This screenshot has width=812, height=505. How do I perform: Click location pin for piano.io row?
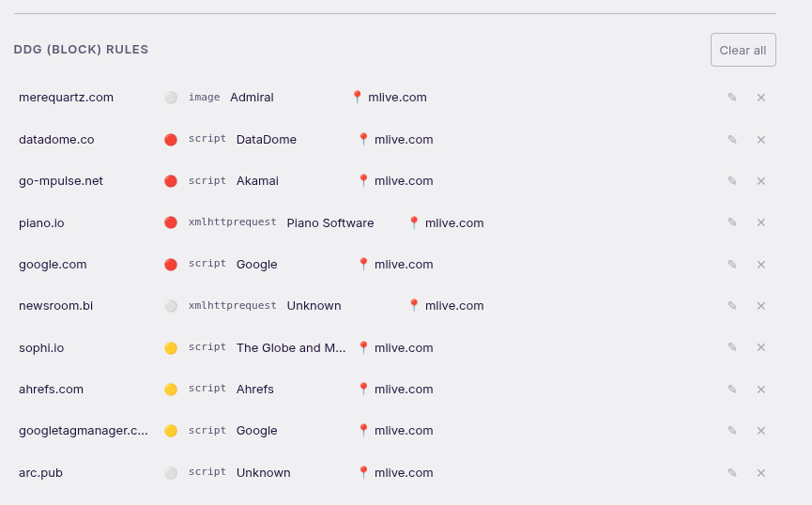(414, 222)
